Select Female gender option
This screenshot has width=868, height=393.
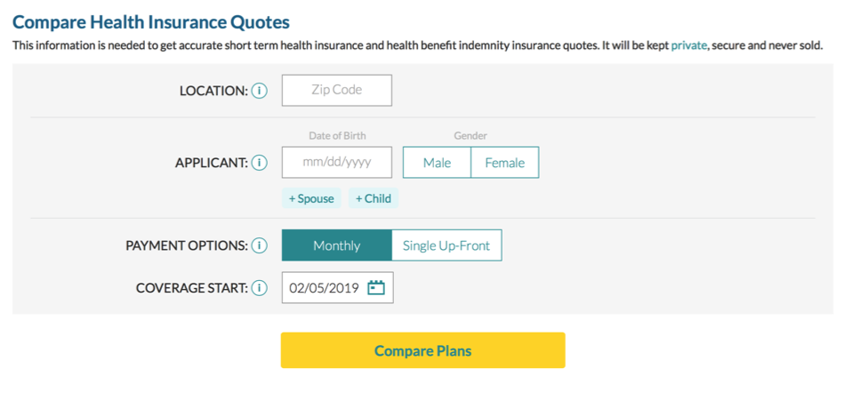click(x=505, y=163)
